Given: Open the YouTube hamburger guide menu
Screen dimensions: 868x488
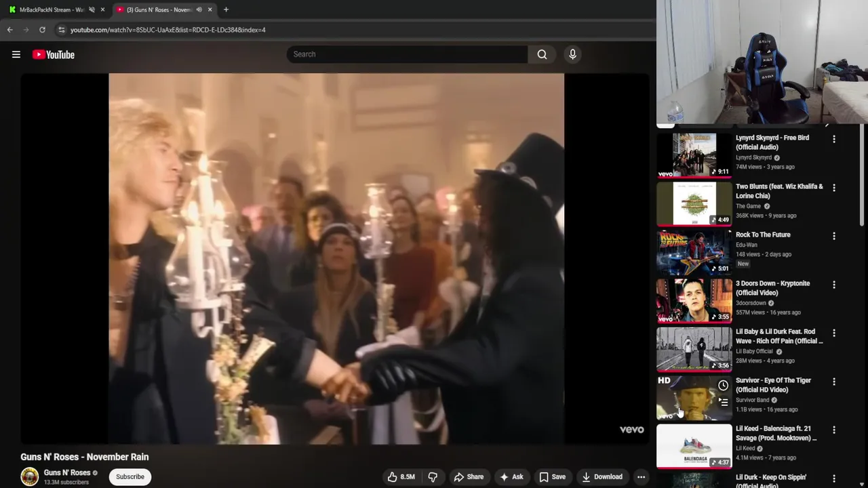Looking at the screenshot, I should [16, 55].
